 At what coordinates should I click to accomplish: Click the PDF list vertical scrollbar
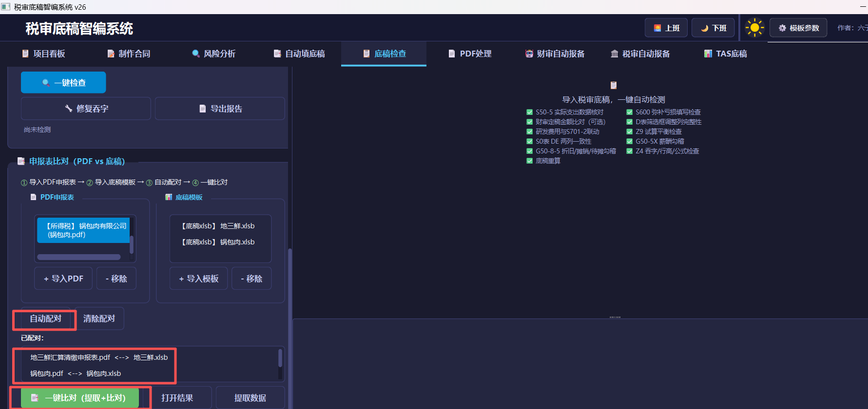(132, 245)
